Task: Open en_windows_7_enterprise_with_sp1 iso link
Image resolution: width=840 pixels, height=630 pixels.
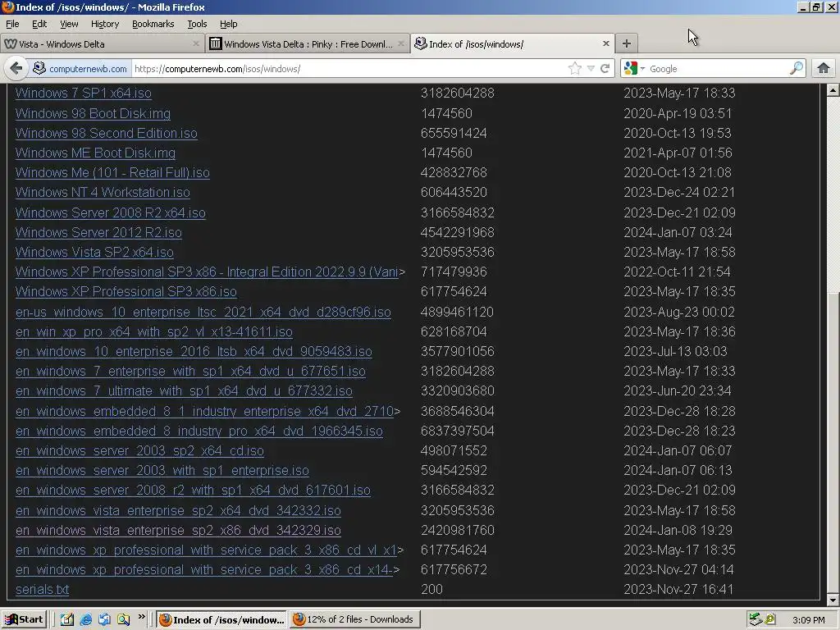Action: pyautogui.click(x=190, y=372)
